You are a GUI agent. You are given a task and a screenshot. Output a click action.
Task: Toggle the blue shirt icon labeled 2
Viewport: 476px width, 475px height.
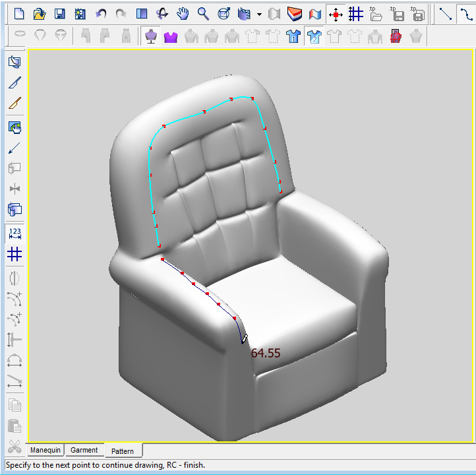pos(314,36)
